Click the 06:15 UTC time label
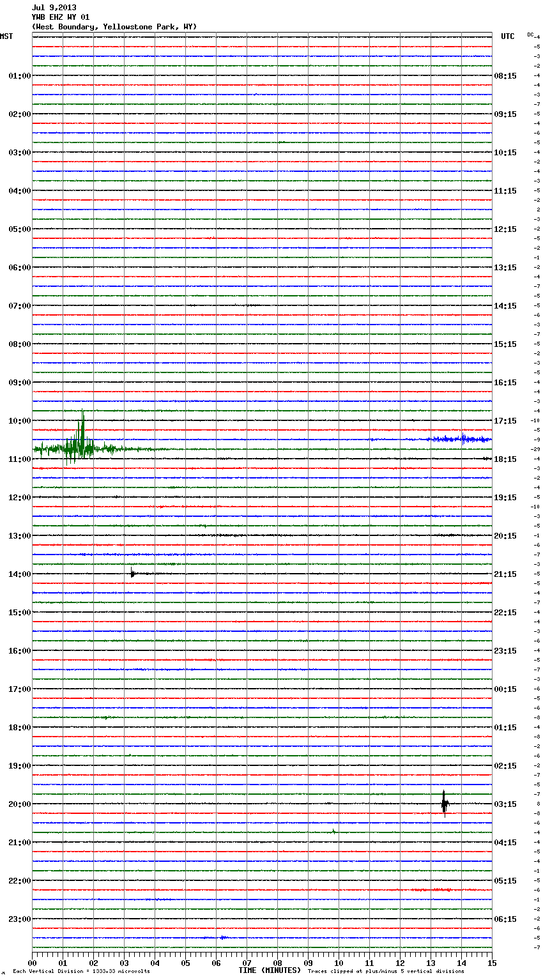Image resolution: width=543 pixels, height=980 pixels. point(505,919)
